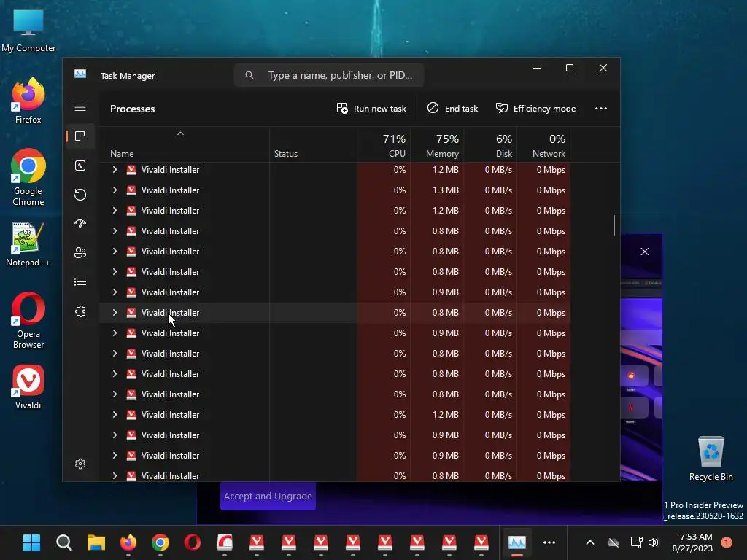Open the Performance page in Task Manager

pos(80,166)
